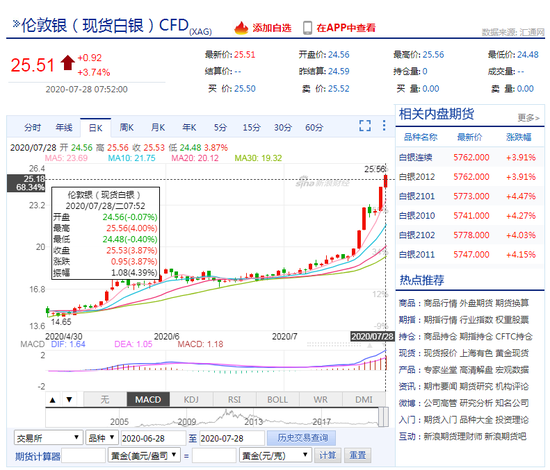Click the historical overview timeline near 2009
Screen dimensions: 550x470
187,421
